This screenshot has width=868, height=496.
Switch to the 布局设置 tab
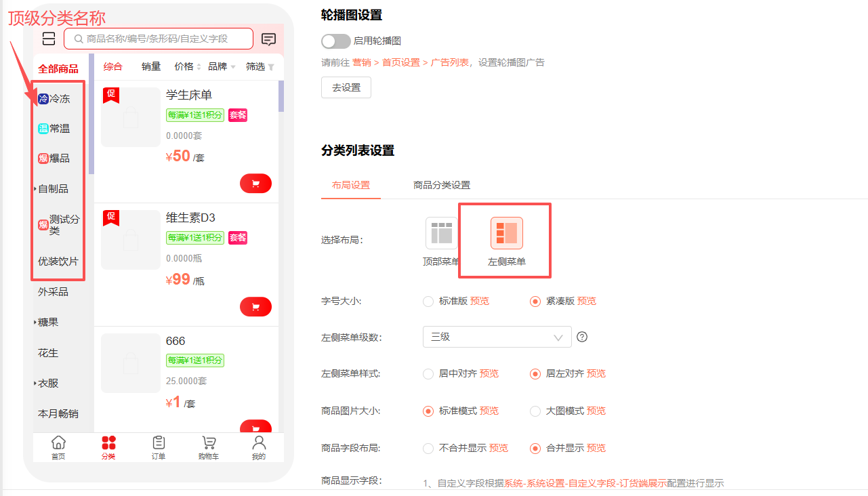coord(351,185)
